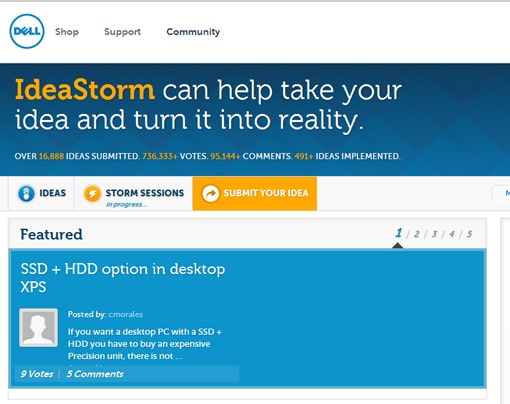Open the 5 Comments link
510x404 pixels.
pyautogui.click(x=95, y=374)
